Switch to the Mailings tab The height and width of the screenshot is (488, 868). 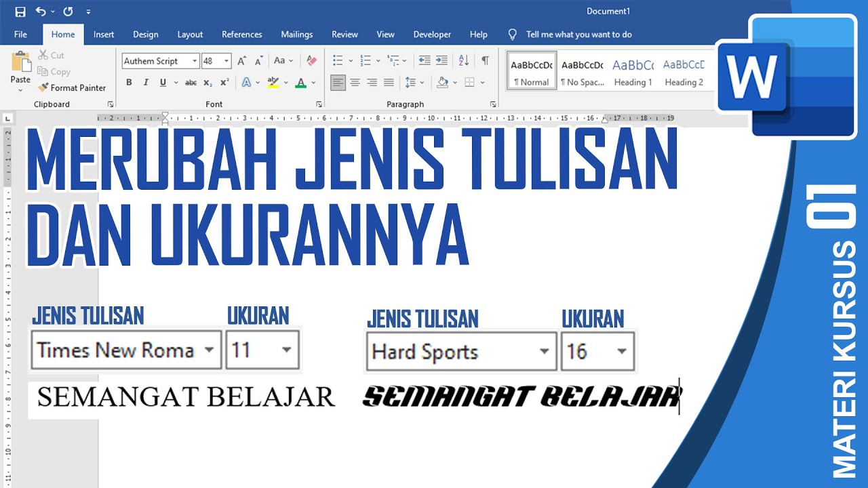tap(297, 35)
